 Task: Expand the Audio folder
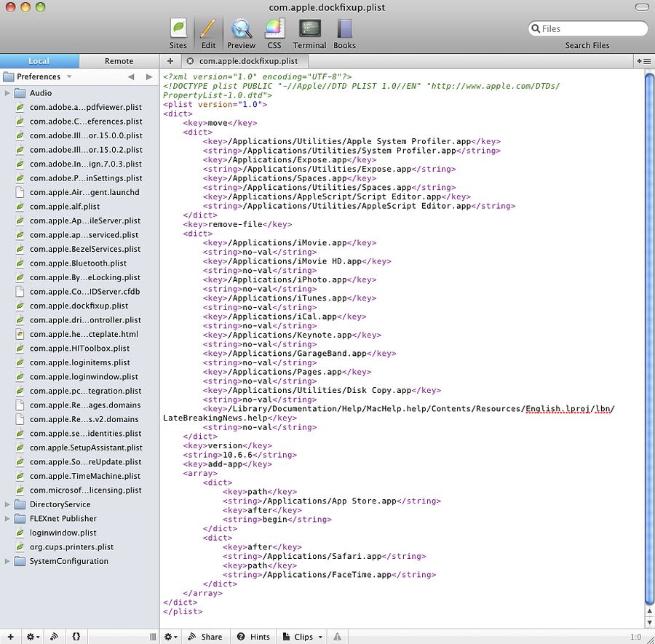click(8, 93)
